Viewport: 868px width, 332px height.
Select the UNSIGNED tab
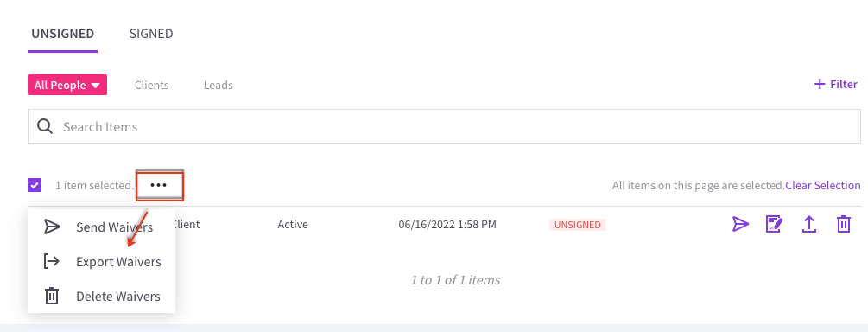click(x=62, y=33)
